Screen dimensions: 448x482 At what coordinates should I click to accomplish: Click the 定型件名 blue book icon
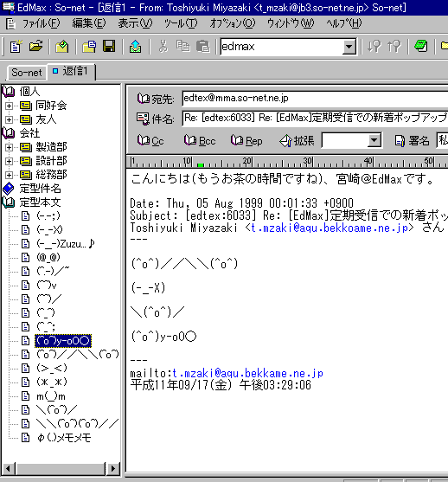tap(9, 189)
